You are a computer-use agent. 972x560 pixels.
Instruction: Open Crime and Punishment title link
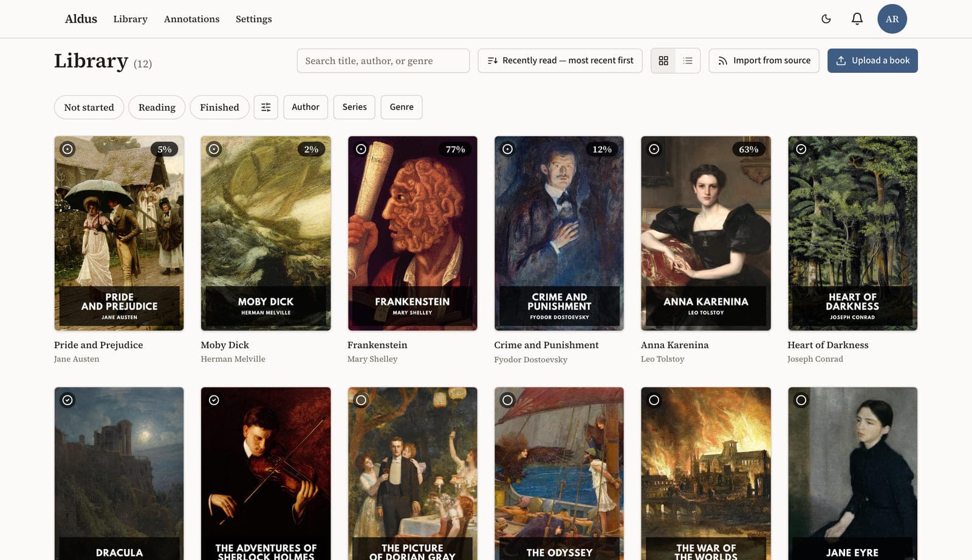[546, 345]
